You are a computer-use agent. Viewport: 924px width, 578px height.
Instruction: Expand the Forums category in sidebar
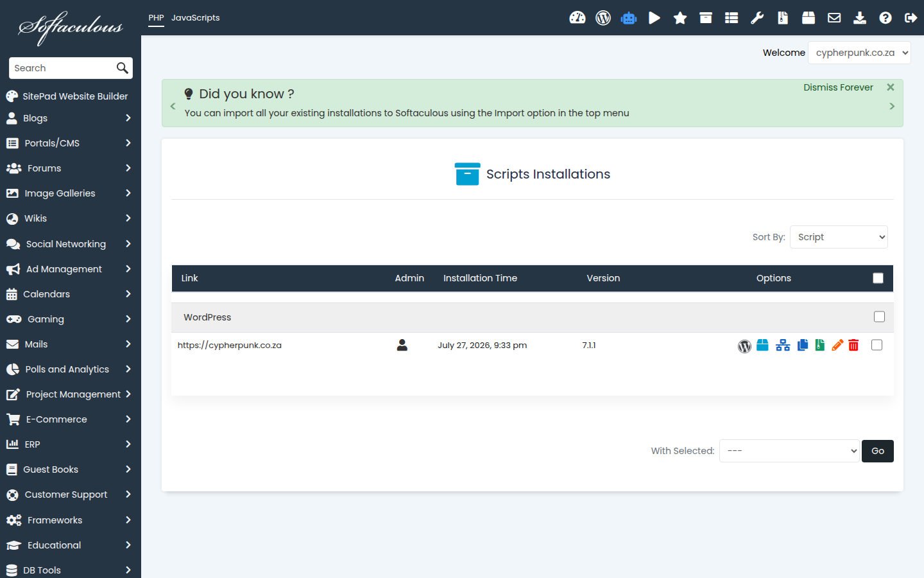click(69, 168)
